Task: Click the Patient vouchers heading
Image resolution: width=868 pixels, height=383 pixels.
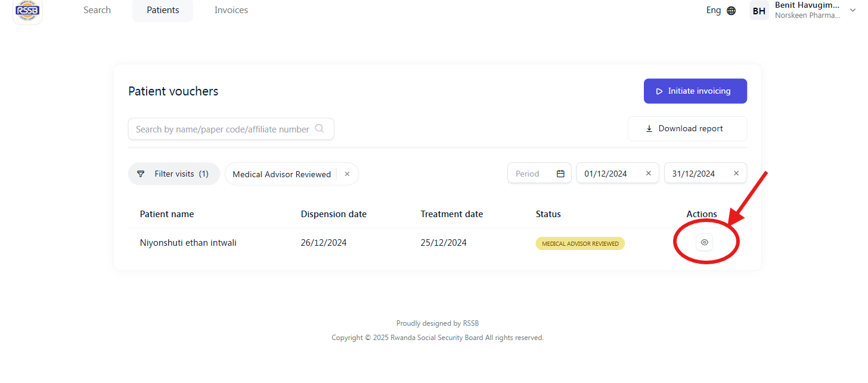Action: (173, 91)
